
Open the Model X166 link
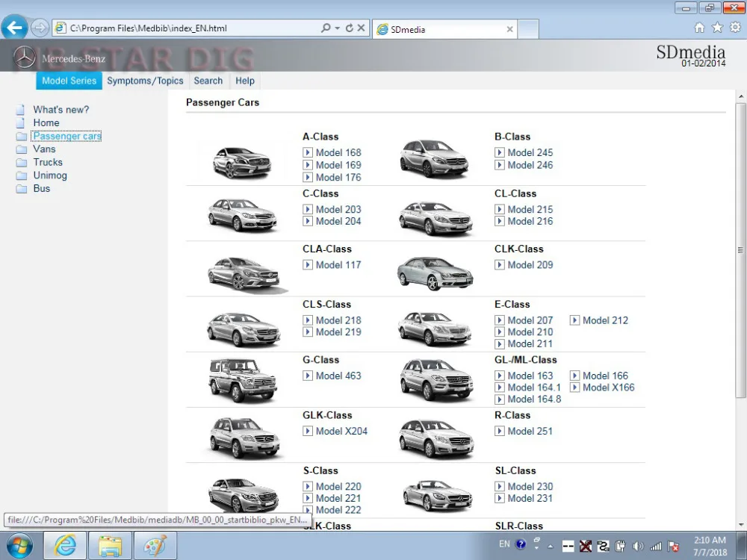(x=608, y=388)
